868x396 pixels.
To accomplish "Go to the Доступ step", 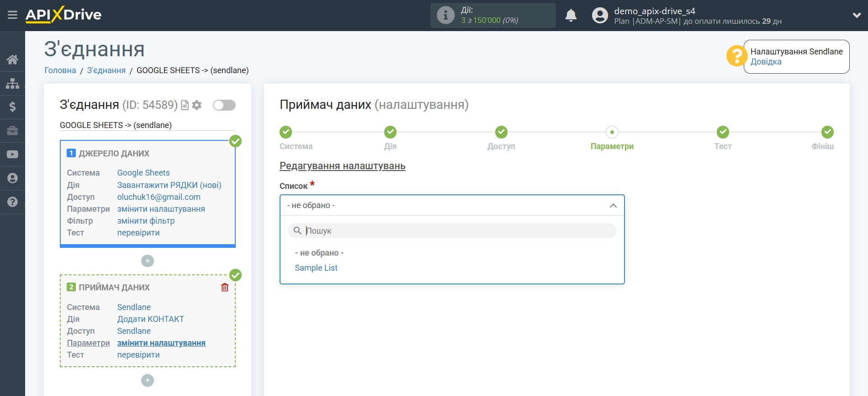I will 501,132.
